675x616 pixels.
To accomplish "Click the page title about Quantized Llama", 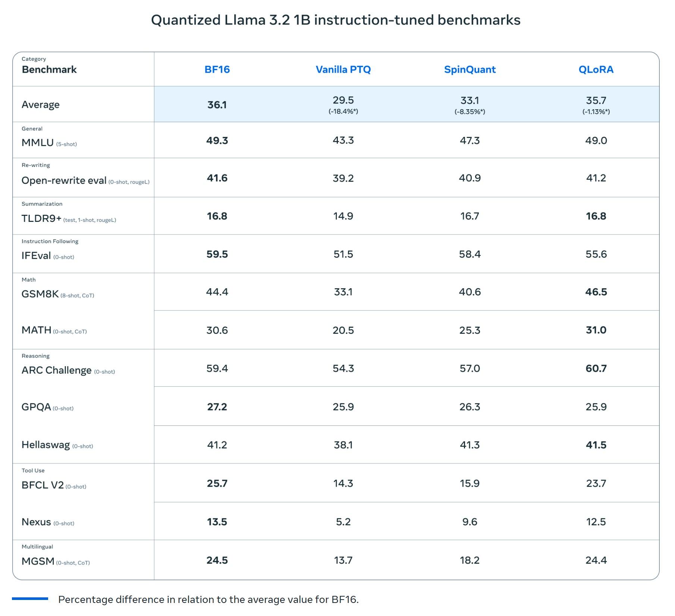I will (336, 20).
